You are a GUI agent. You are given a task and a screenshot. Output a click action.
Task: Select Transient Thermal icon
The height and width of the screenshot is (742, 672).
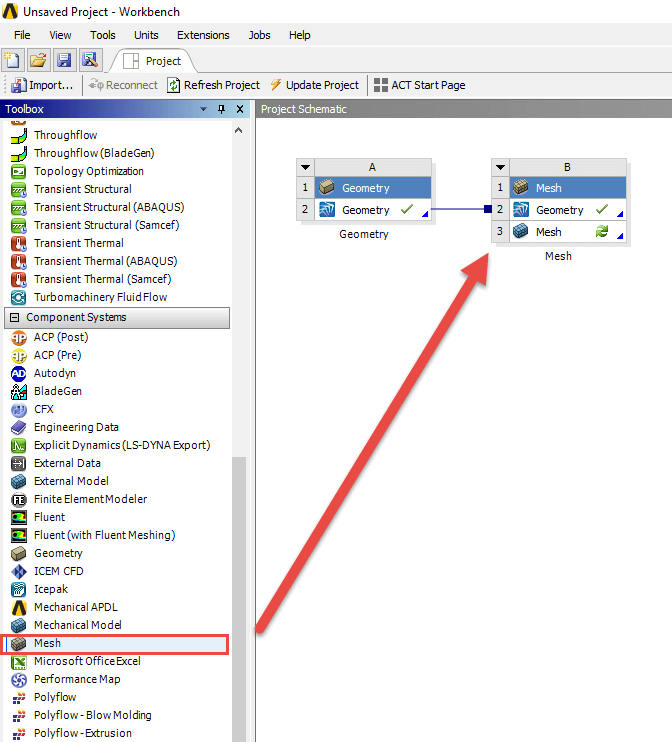[18, 243]
